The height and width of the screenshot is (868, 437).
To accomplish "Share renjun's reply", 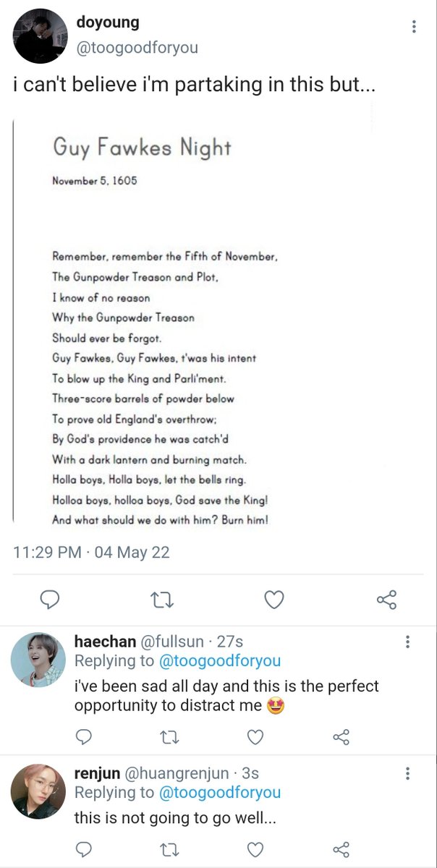I will pyautogui.click(x=341, y=849).
